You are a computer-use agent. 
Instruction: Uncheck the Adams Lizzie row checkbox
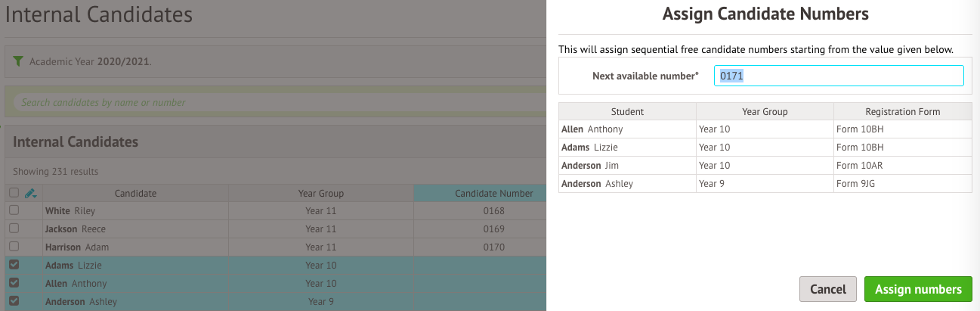point(14,266)
